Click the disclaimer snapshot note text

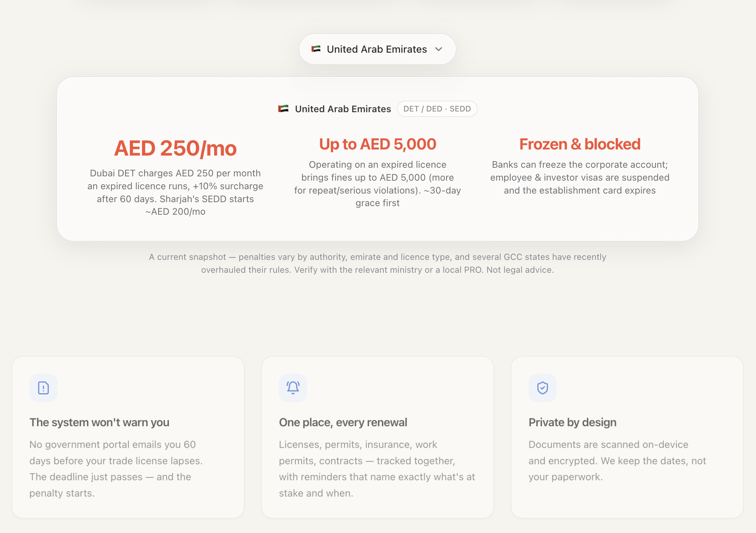coord(378,263)
